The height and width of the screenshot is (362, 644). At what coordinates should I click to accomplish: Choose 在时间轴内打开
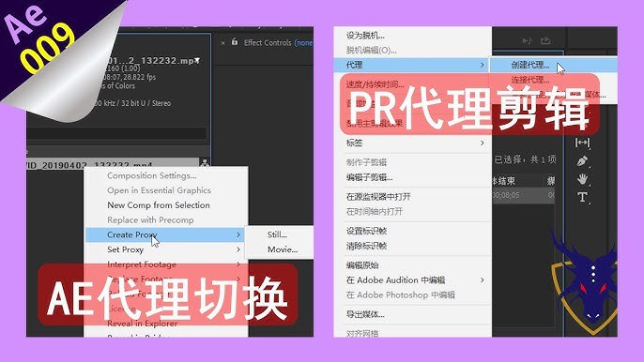pos(375,212)
